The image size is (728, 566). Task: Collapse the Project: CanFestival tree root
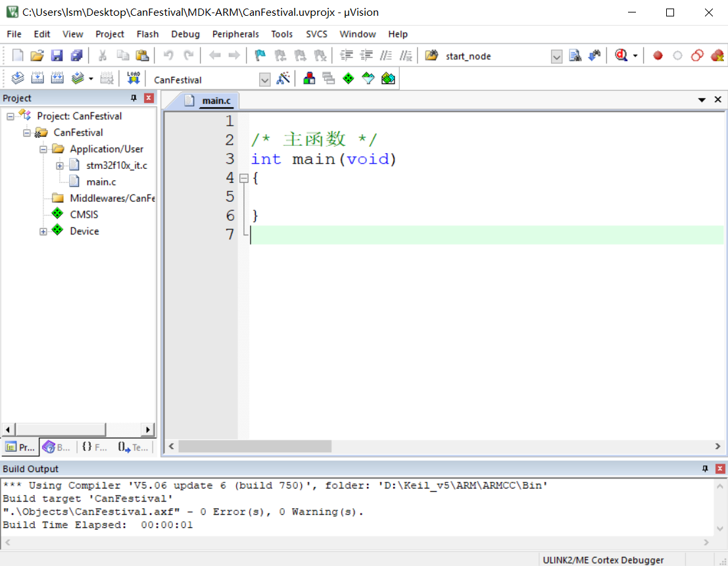[11, 116]
